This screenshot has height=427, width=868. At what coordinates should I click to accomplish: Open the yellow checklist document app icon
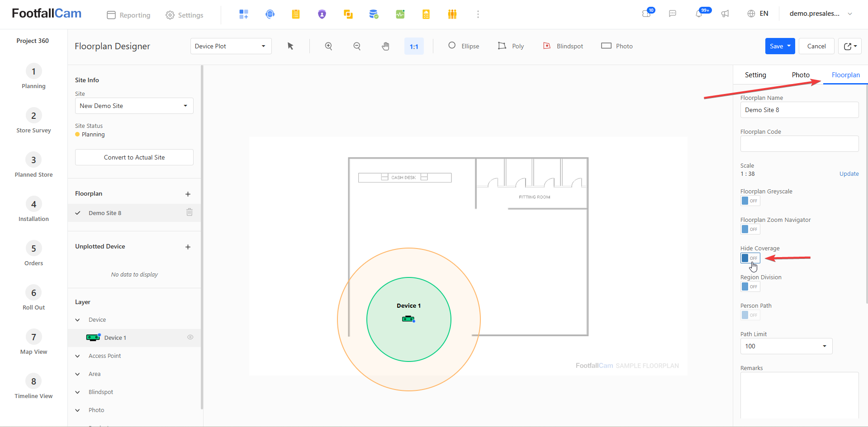(x=426, y=14)
